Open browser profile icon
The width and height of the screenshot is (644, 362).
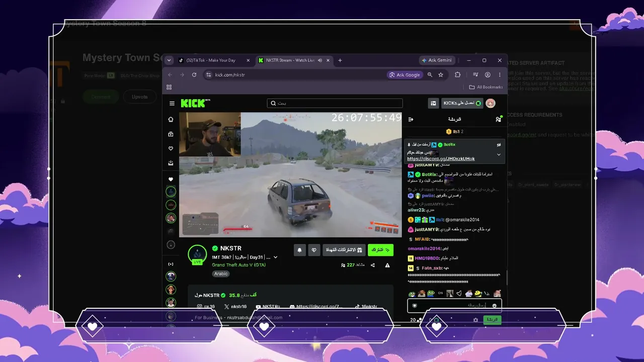click(488, 75)
